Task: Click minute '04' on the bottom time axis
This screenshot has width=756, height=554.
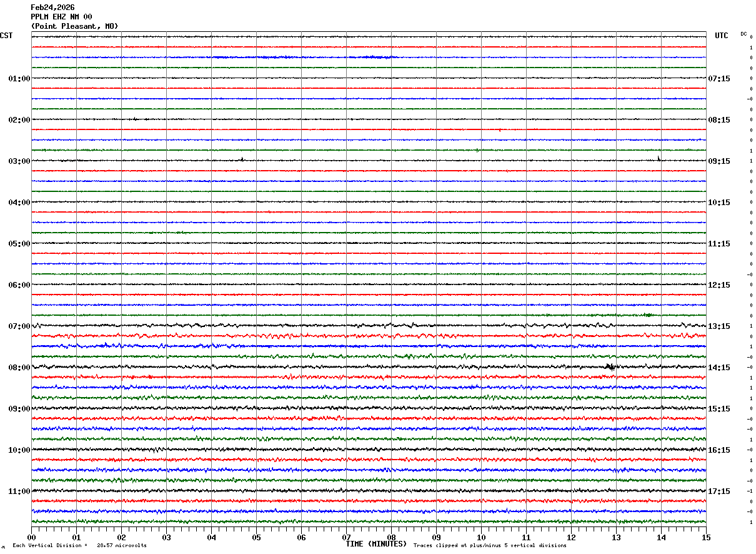Action: pyautogui.click(x=211, y=537)
